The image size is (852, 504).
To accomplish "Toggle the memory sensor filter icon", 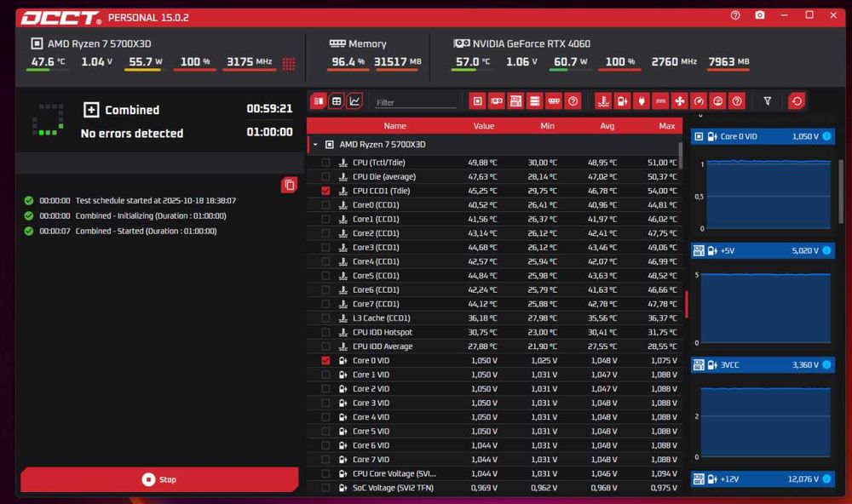I will pos(554,101).
